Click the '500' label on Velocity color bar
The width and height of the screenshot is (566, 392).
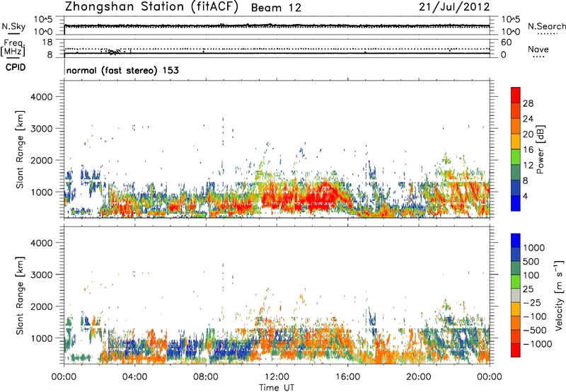pyautogui.click(x=531, y=262)
